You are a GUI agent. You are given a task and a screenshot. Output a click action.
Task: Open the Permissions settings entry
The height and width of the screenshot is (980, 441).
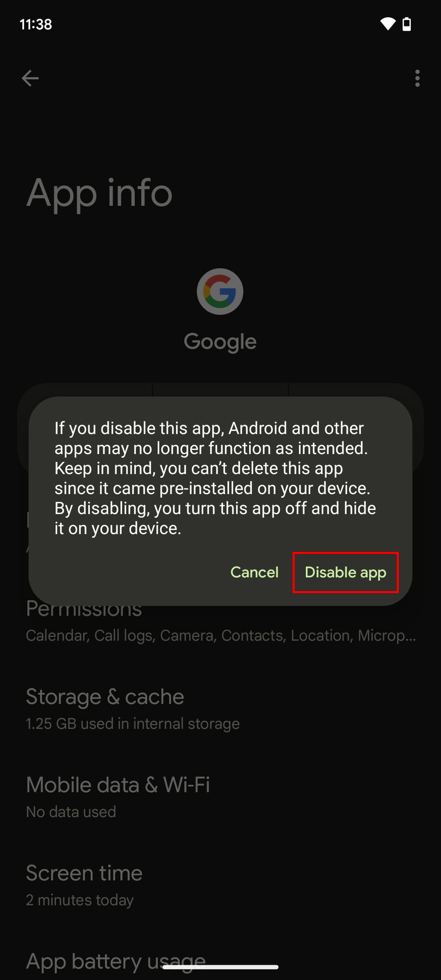(220, 621)
